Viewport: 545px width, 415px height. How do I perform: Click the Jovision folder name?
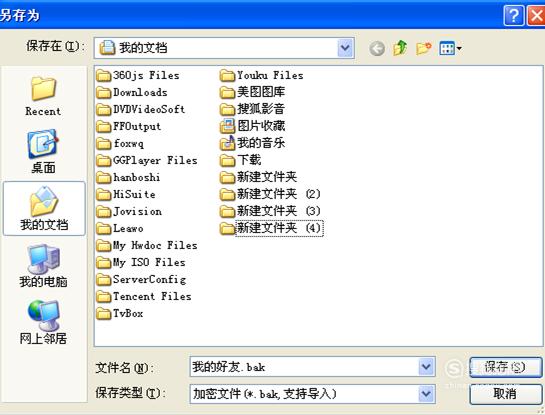pyautogui.click(x=138, y=212)
